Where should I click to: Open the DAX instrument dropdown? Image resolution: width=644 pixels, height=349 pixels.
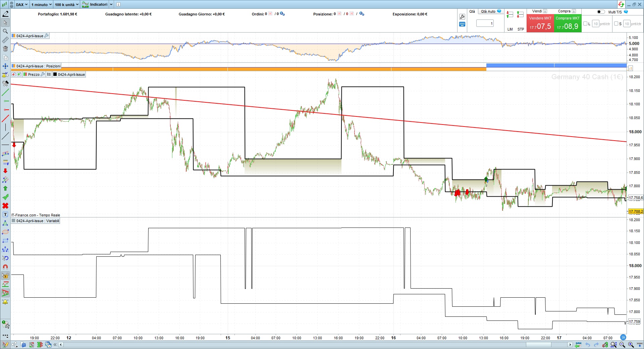tap(22, 4)
